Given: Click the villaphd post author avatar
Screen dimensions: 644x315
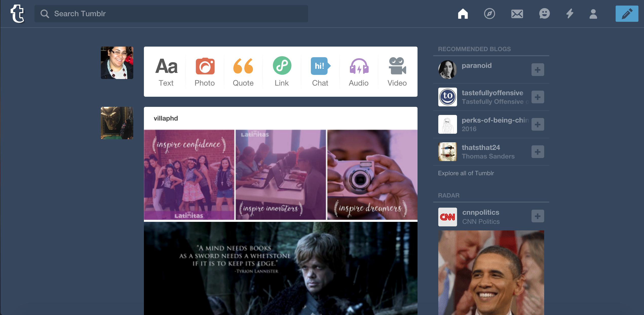Looking at the screenshot, I should pos(117,123).
